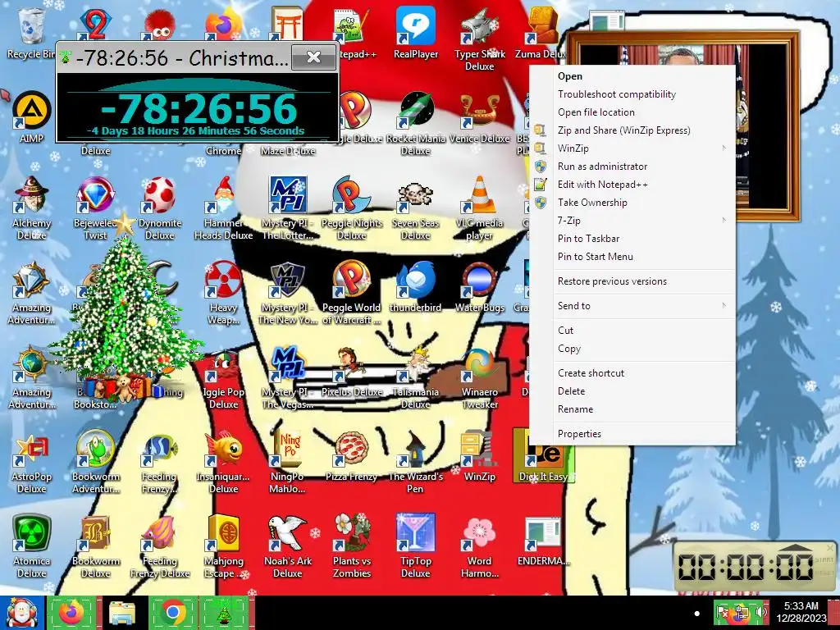
Task: Choose Cut in context menu
Action: click(x=632, y=331)
